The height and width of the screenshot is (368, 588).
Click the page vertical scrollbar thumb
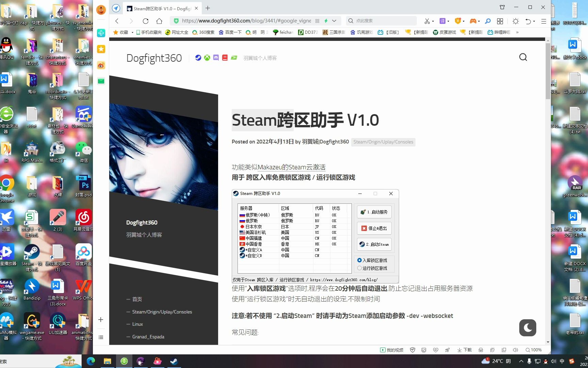548,71
